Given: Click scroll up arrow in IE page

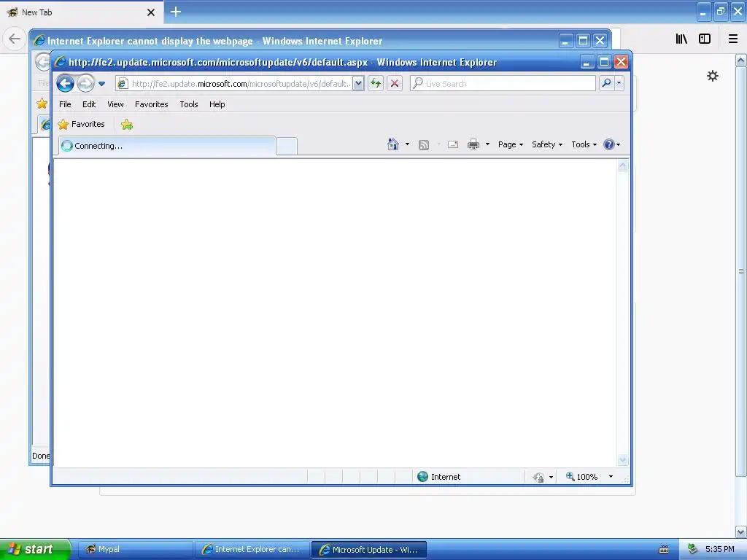Looking at the screenshot, I should [x=623, y=166].
